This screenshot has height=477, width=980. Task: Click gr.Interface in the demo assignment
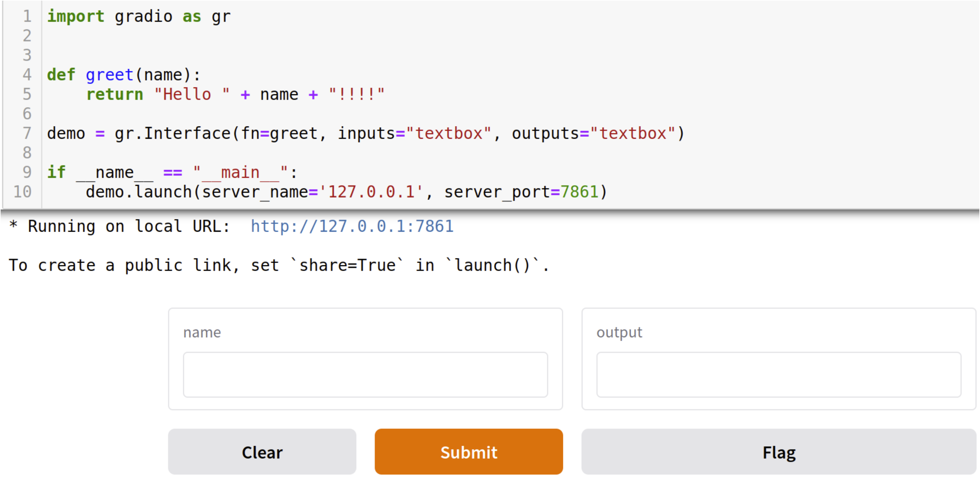(173, 133)
